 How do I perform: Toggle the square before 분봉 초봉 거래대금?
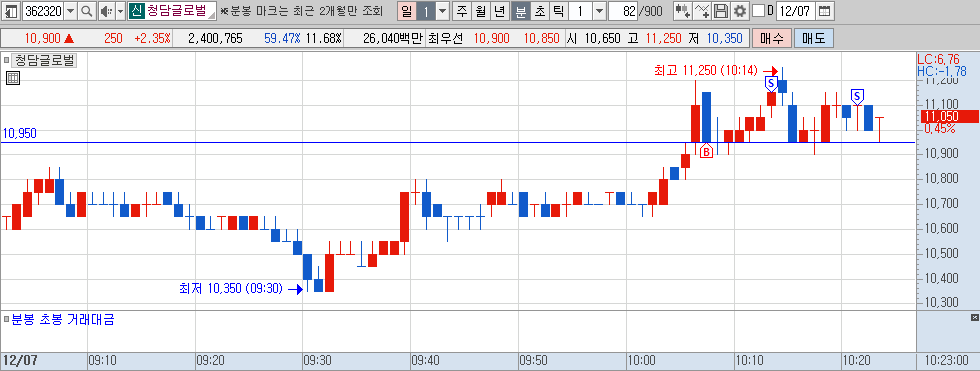(x=6, y=319)
